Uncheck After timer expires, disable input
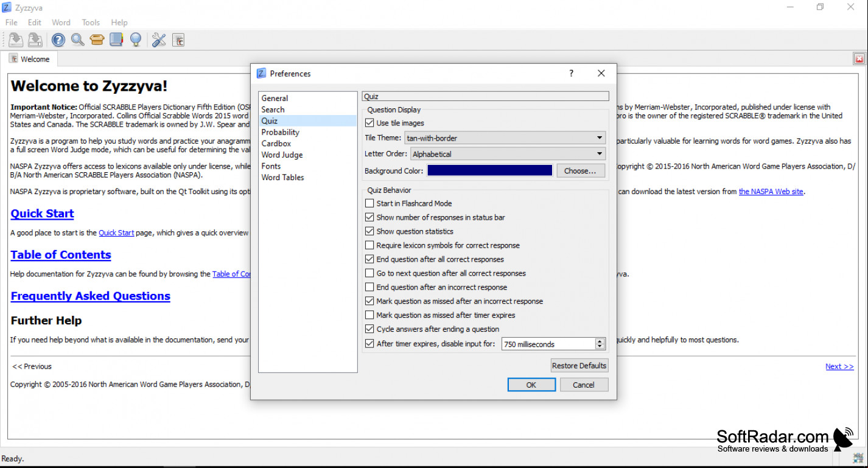The height and width of the screenshot is (468, 868). tap(369, 343)
